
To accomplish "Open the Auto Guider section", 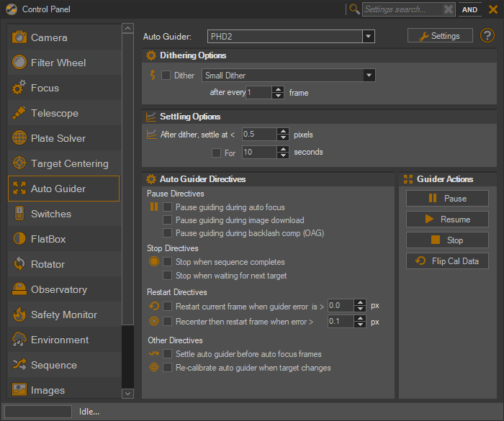I will [63, 189].
